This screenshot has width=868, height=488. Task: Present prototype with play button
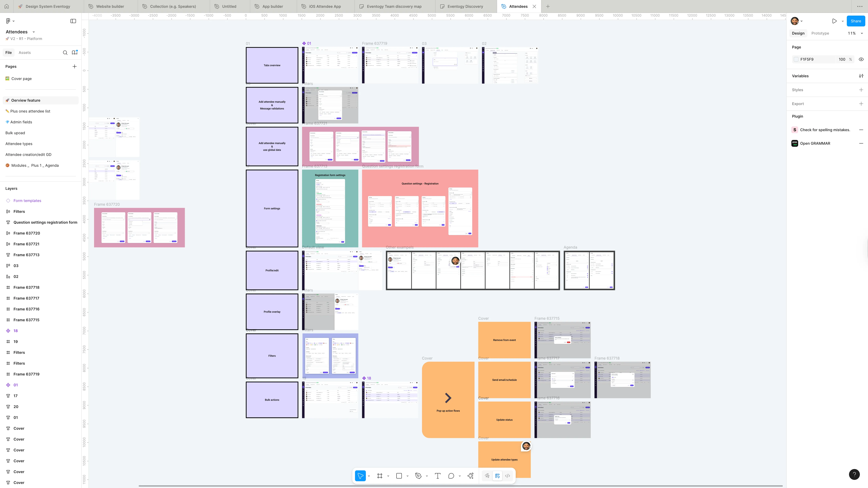point(834,21)
